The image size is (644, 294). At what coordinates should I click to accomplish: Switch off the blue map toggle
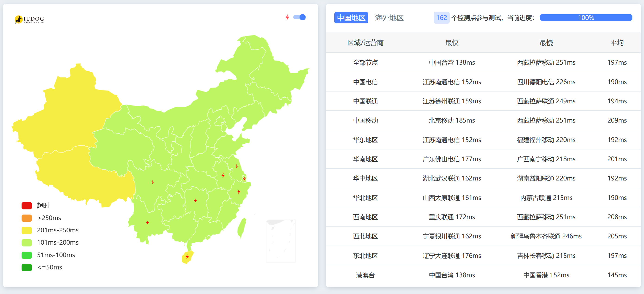pyautogui.click(x=300, y=17)
